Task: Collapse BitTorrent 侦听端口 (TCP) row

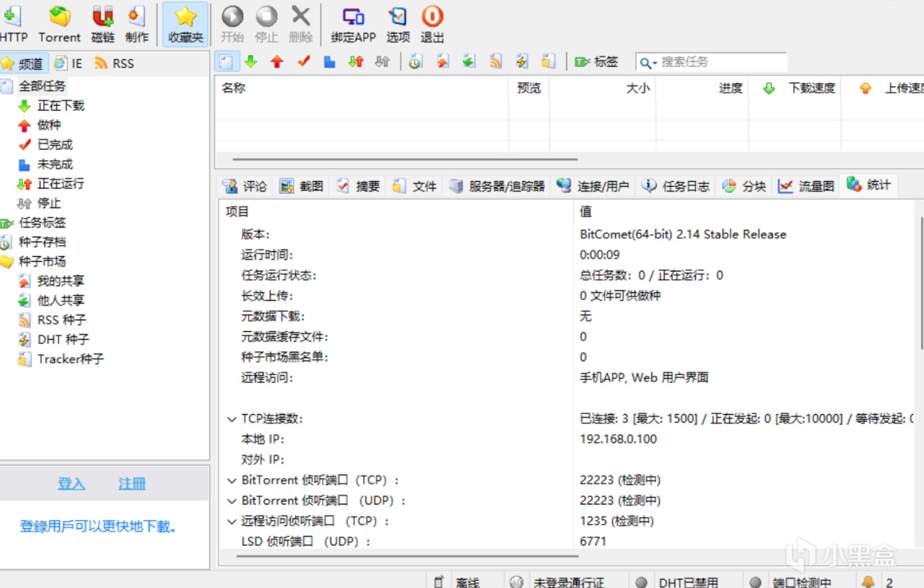Action: tap(232, 481)
